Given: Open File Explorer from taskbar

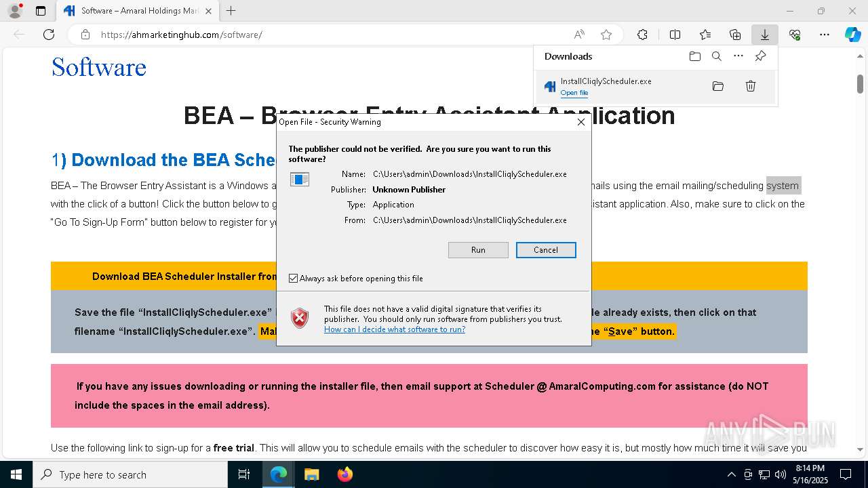Looking at the screenshot, I should (x=311, y=474).
